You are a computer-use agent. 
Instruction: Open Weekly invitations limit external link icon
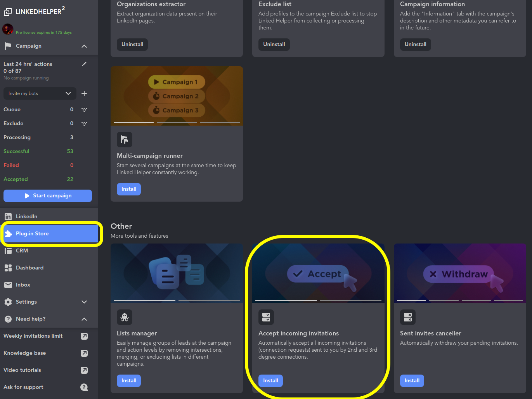point(84,336)
